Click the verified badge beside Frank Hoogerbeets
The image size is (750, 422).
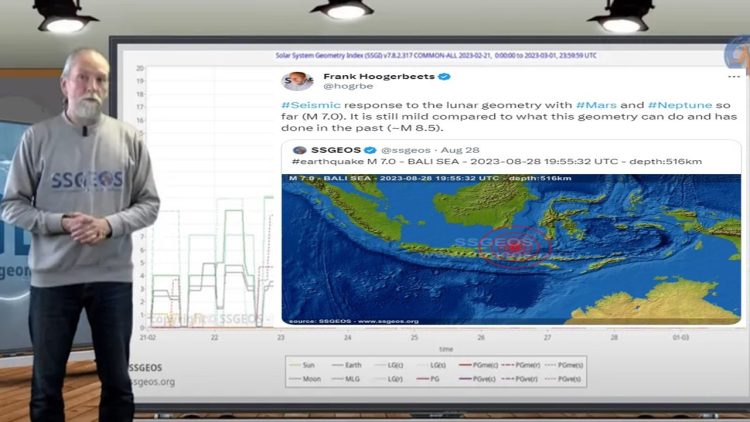[x=444, y=77]
